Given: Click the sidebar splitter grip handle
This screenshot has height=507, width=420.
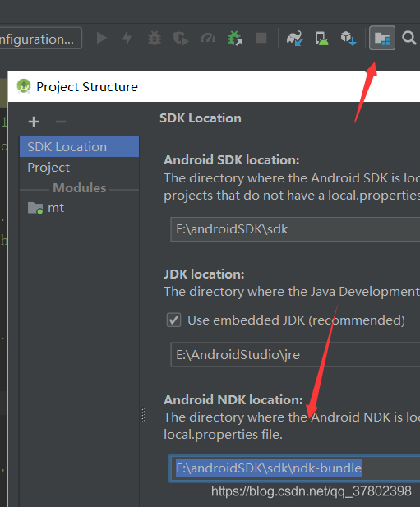Looking at the screenshot, I should tap(144, 415).
